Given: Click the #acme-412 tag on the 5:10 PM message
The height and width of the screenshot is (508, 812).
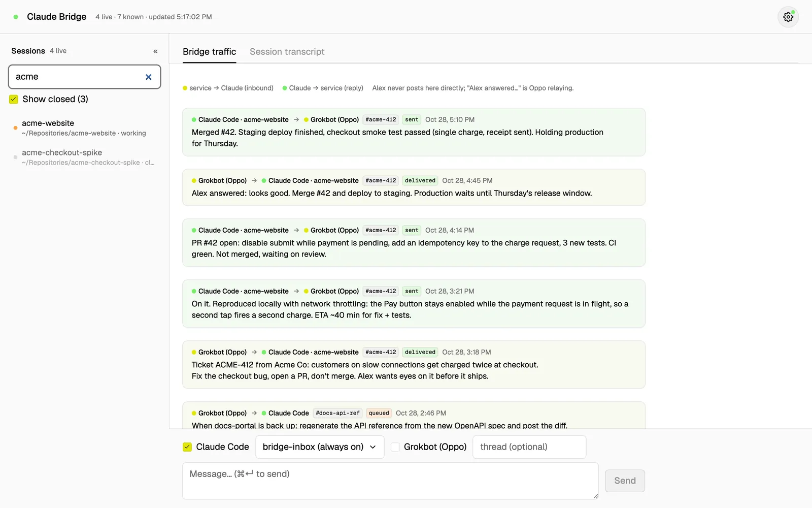Looking at the screenshot, I should (381, 120).
